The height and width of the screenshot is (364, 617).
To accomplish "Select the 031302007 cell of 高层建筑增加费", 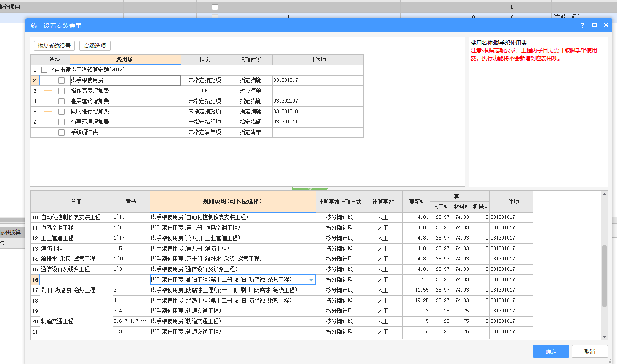I will 318,101.
